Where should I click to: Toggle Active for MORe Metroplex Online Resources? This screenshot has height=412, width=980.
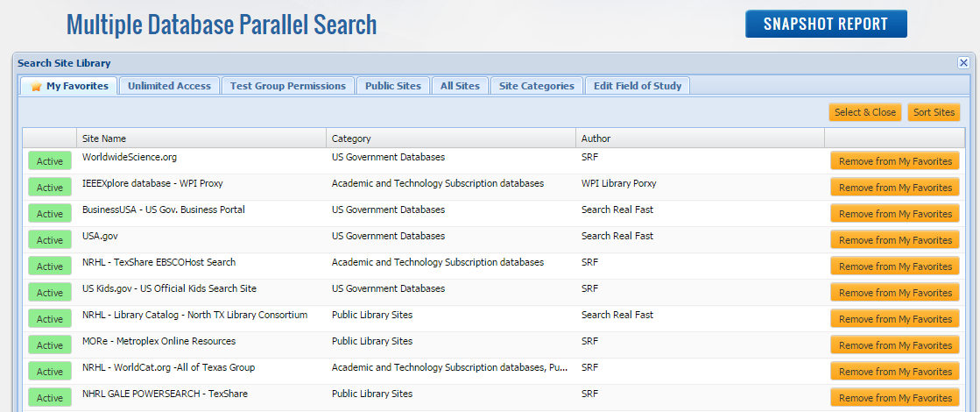coord(50,345)
